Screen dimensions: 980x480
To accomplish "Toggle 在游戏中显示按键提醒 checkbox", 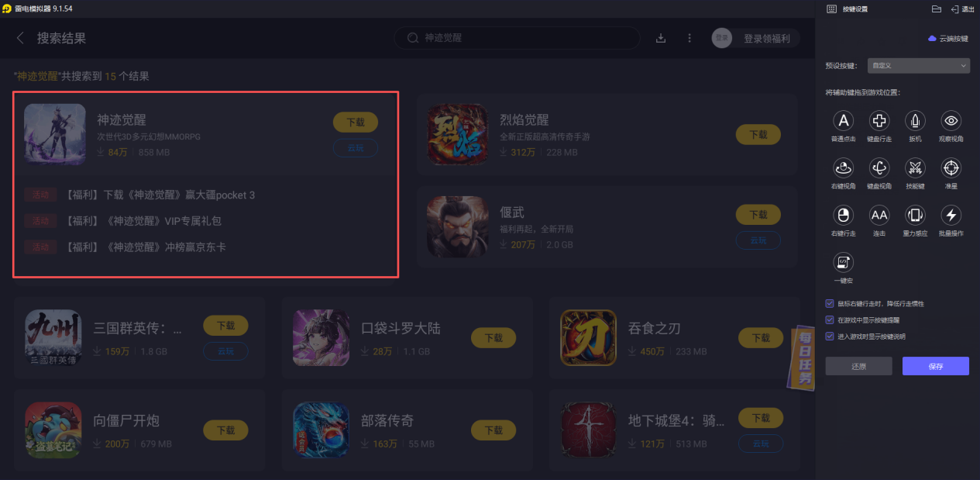I will point(830,319).
